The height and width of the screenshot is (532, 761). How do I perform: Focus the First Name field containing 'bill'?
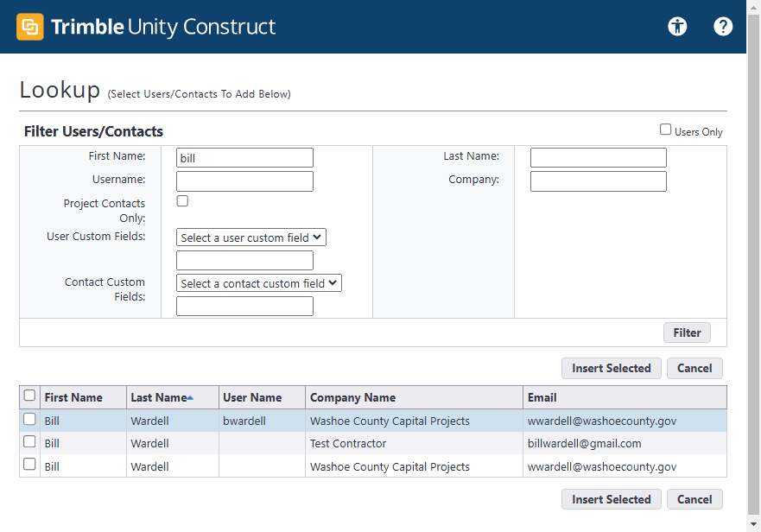pos(244,158)
